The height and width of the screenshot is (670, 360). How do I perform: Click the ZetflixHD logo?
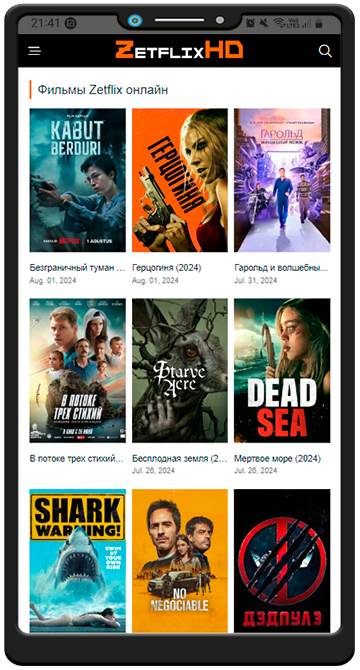click(x=179, y=50)
